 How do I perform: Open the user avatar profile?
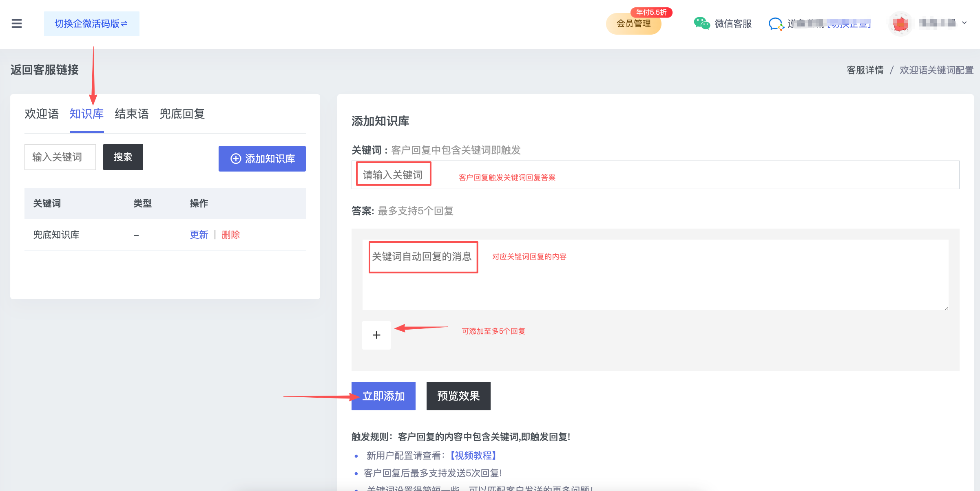click(x=900, y=24)
